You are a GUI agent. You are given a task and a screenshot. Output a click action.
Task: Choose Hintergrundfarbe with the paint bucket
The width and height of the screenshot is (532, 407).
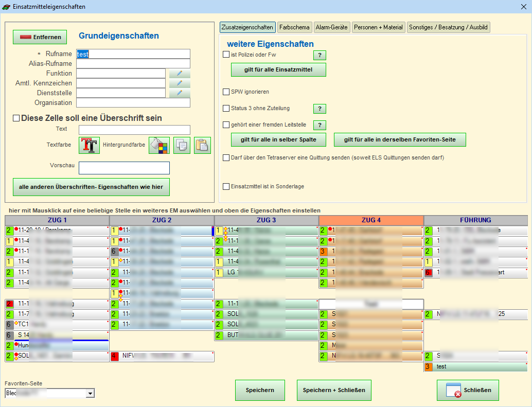tap(159, 146)
